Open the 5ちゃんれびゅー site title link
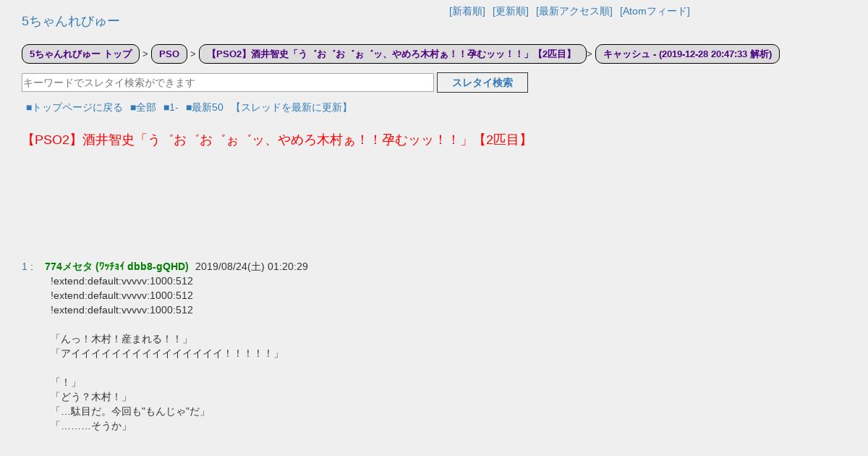The width and height of the screenshot is (868, 456). [x=70, y=21]
